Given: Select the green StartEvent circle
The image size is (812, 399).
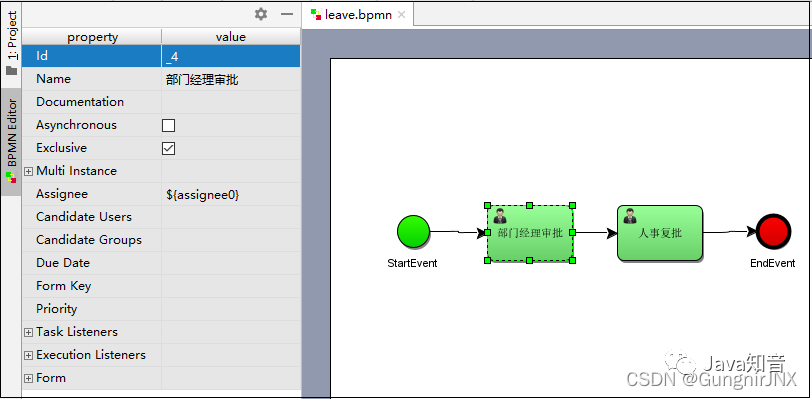Looking at the screenshot, I should pos(413,231).
